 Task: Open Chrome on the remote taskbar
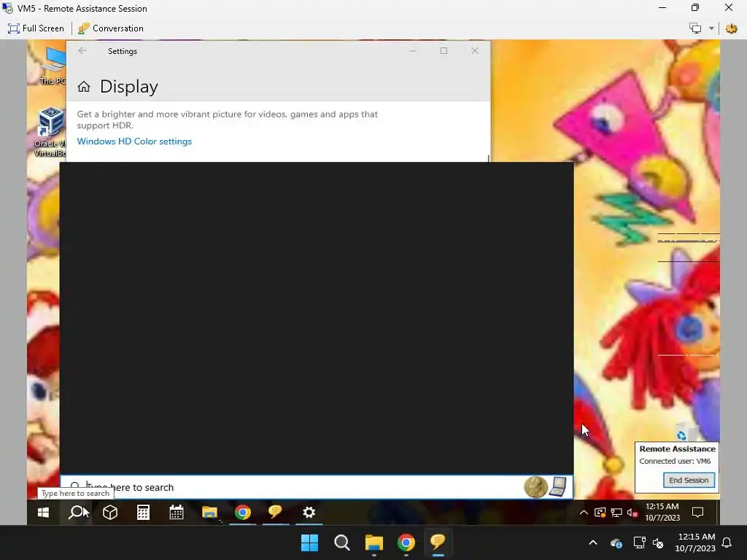242,513
